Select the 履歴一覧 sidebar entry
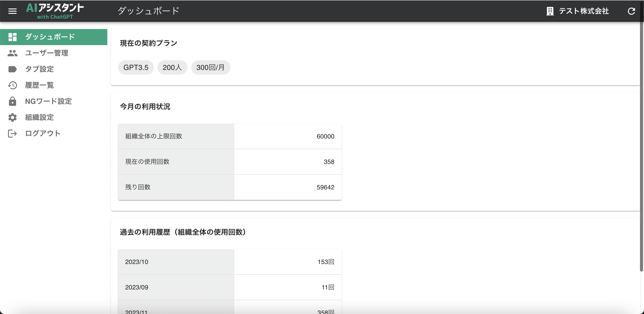644x314 pixels. click(40, 85)
